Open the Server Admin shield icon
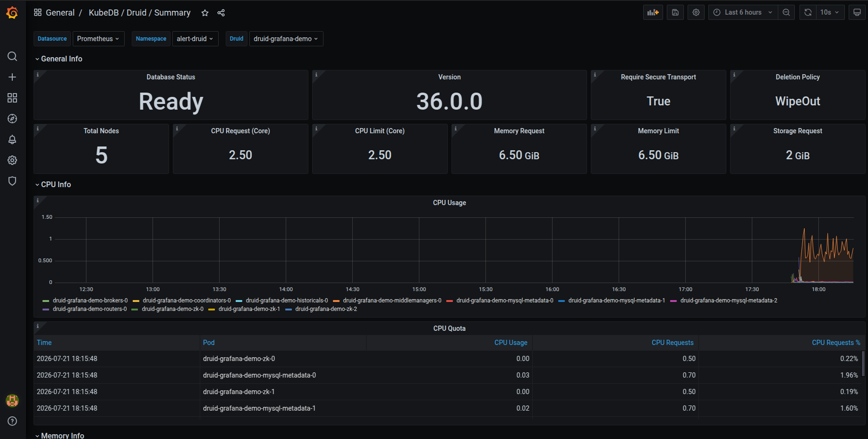868x439 pixels. click(x=12, y=181)
